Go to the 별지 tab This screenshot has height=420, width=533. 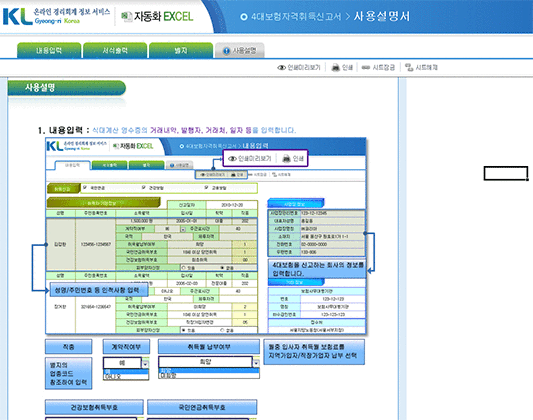(x=181, y=51)
